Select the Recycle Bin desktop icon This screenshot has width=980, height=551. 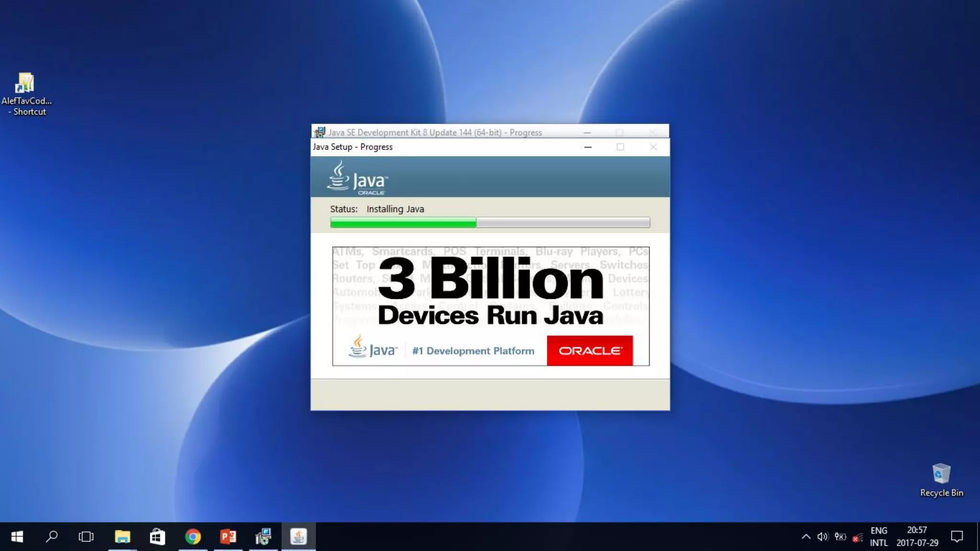pos(941,480)
